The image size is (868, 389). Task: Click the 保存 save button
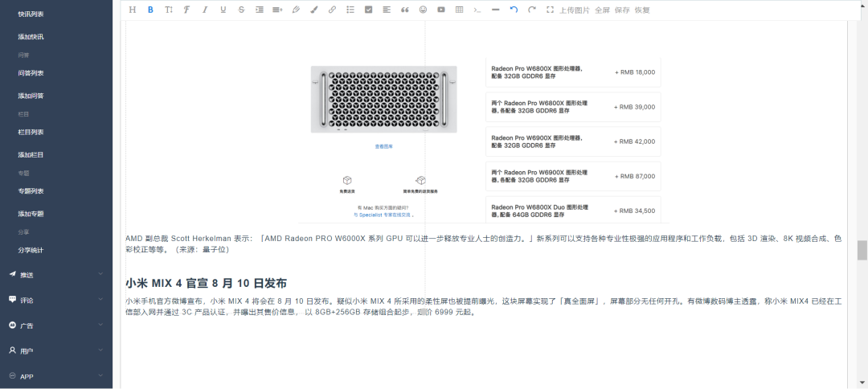coord(622,10)
